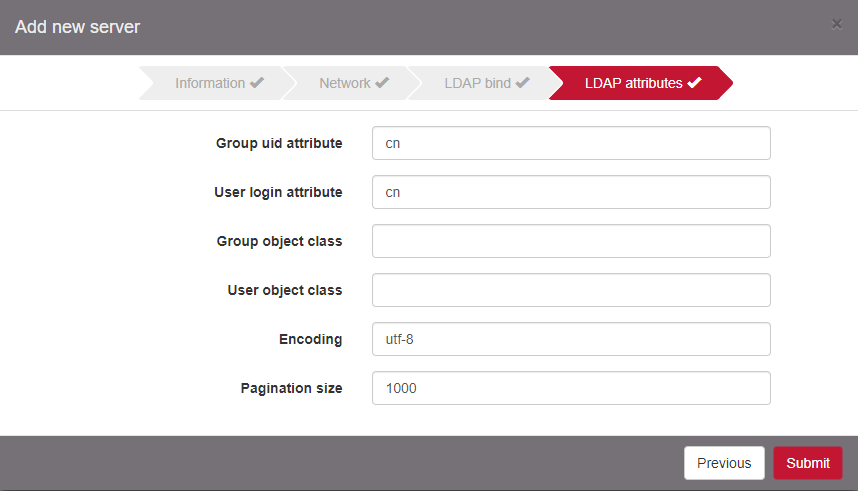Click the empty User object class input
This screenshot has width=858, height=491.
tap(570, 290)
